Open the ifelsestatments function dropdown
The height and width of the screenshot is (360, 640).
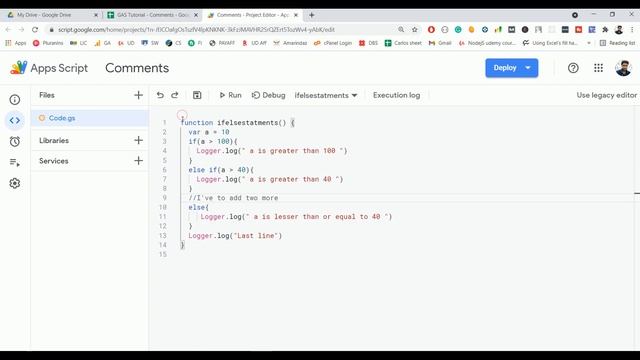coord(326,95)
